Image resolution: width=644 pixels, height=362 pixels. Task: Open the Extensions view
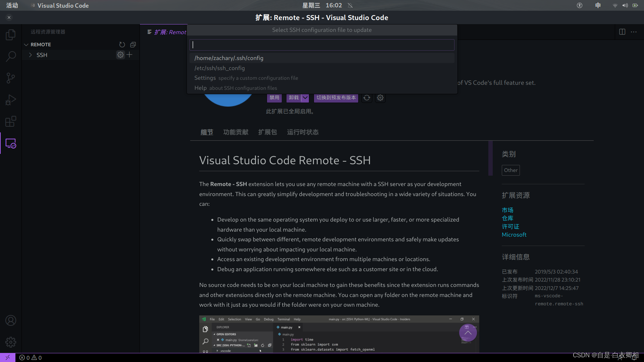click(x=11, y=121)
